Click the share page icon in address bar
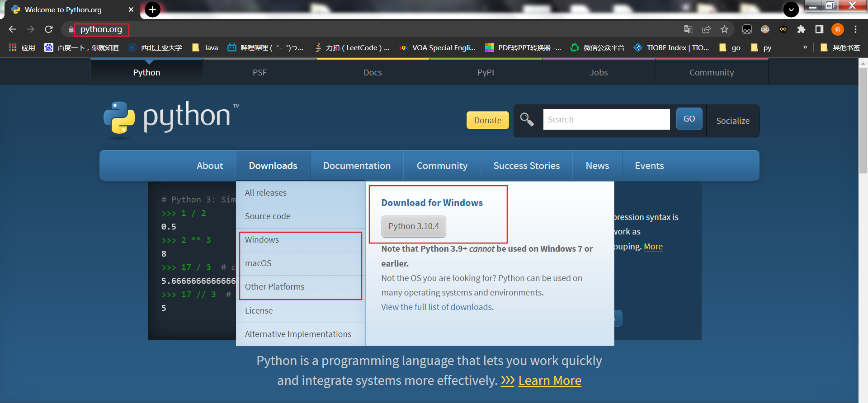 click(x=706, y=29)
